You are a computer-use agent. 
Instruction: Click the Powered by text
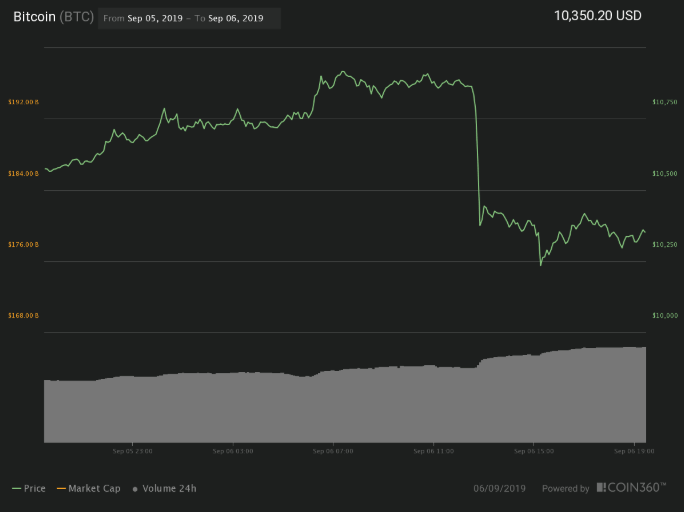click(565, 489)
